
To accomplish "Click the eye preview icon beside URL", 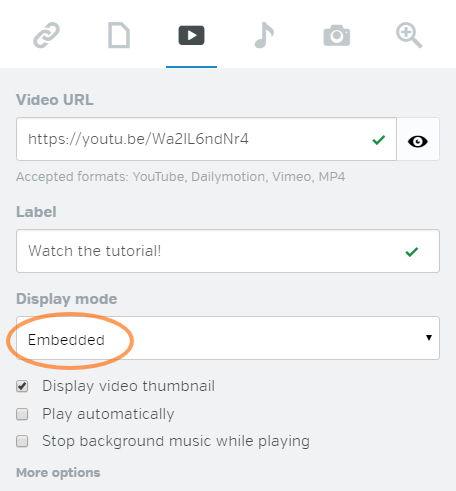I will point(418,141).
